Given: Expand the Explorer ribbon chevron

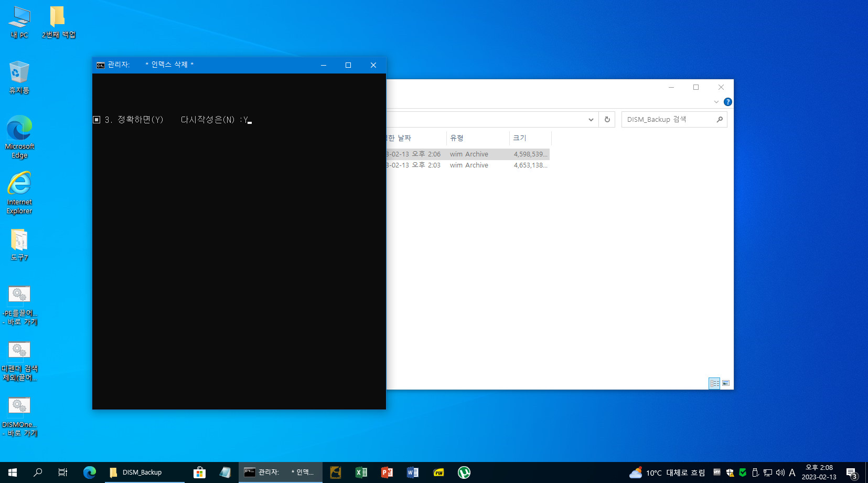Looking at the screenshot, I should 716,102.
